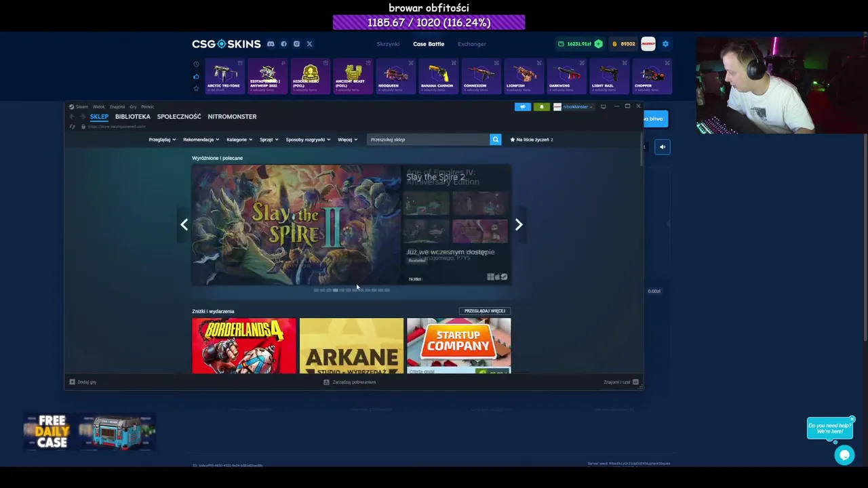Go to Case Battle on CSGOSKINS
868x488 pixels.
(429, 44)
